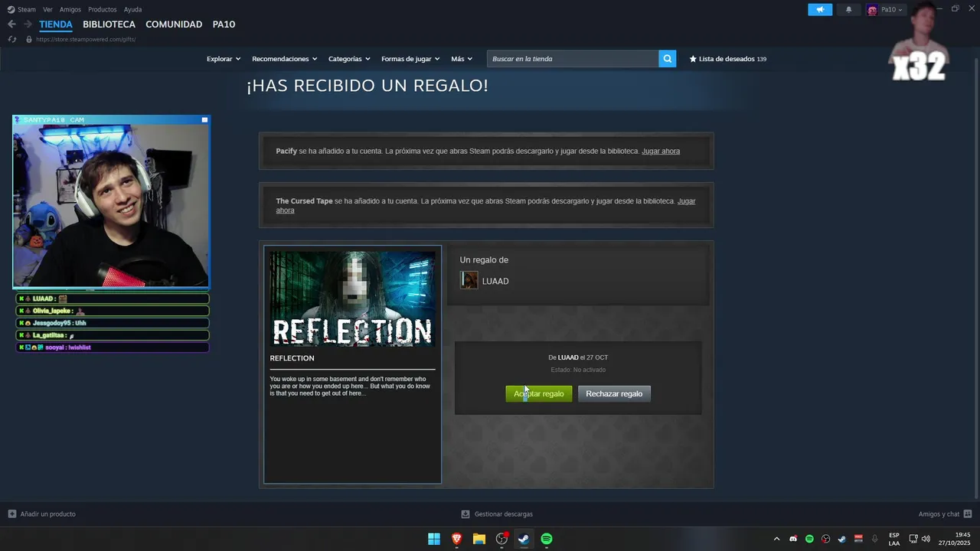Click the REFLECTION game title text
This screenshot has height=551, width=980.
[x=292, y=358]
